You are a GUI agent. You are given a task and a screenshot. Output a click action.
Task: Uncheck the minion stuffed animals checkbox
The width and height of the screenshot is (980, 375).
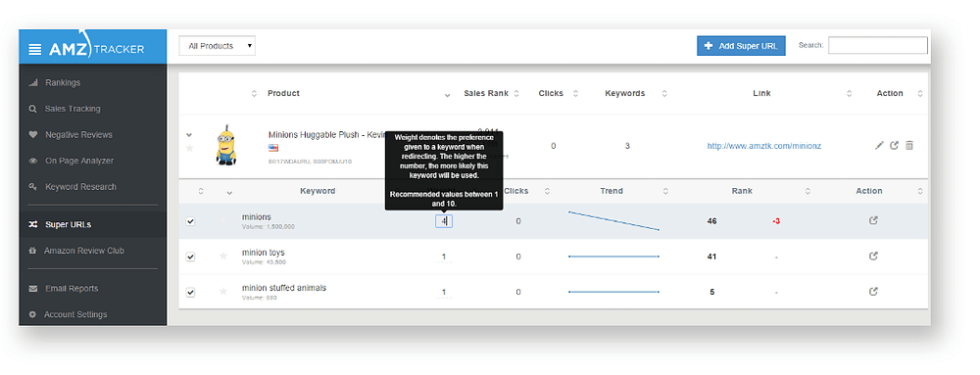tap(191, 292)
